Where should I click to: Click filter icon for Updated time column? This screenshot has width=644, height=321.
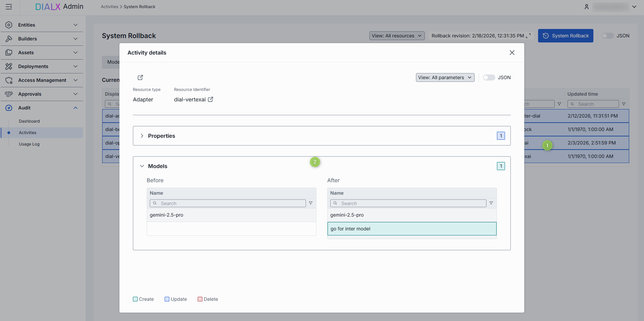tap(624, 104)
